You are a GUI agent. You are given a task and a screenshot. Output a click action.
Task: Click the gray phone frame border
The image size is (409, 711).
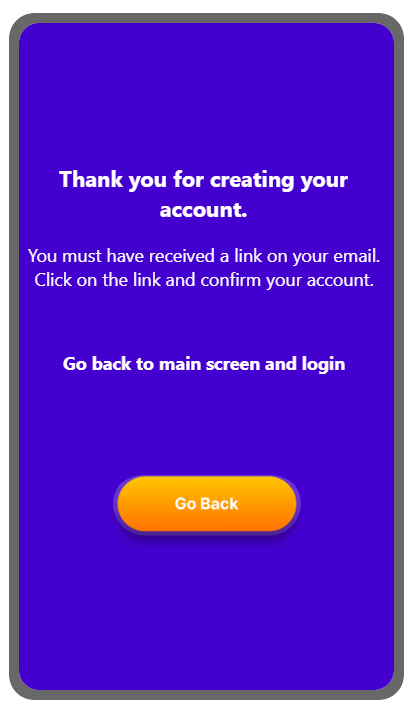click(x=14, y=356)
